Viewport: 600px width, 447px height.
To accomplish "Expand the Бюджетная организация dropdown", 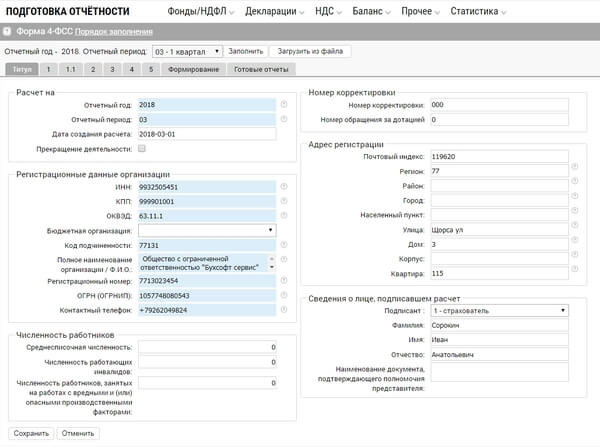I will point(207,230).
